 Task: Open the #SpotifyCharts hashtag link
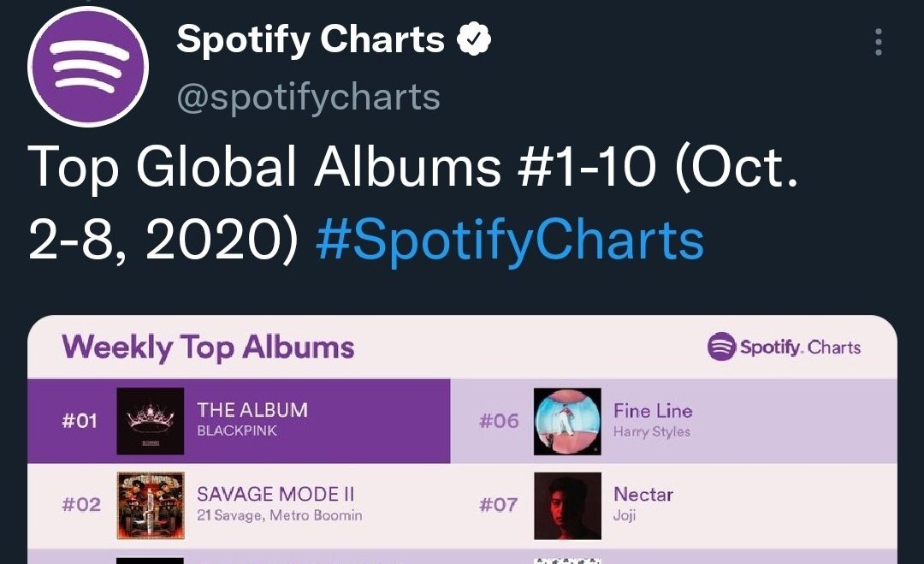pos(510,240)
